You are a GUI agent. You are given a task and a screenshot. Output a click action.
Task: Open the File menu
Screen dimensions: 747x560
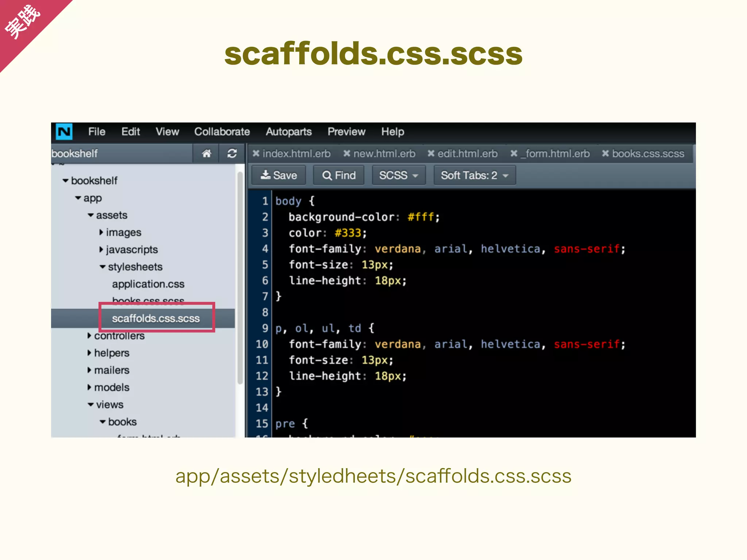97,132
